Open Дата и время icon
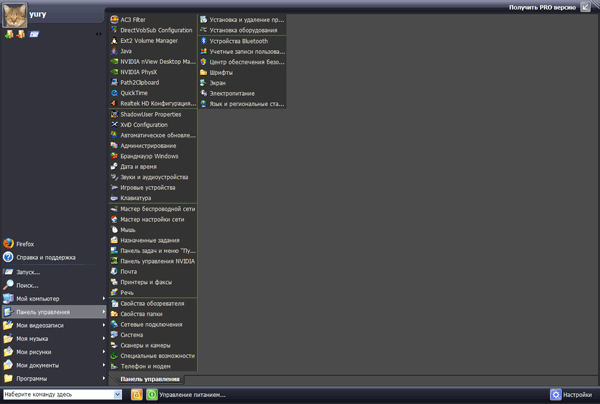This screenshot has height=404, width=600. [x=114, y=166]
